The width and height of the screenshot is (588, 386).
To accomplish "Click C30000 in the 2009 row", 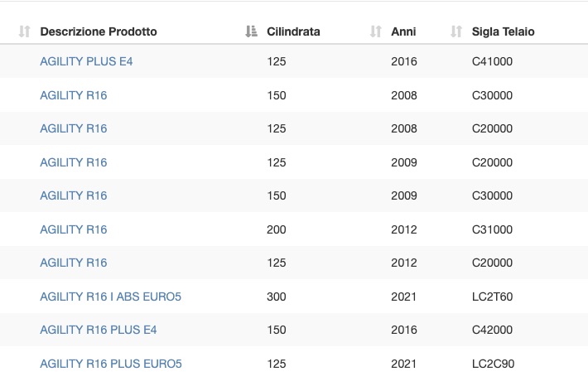I will [492, 195].
